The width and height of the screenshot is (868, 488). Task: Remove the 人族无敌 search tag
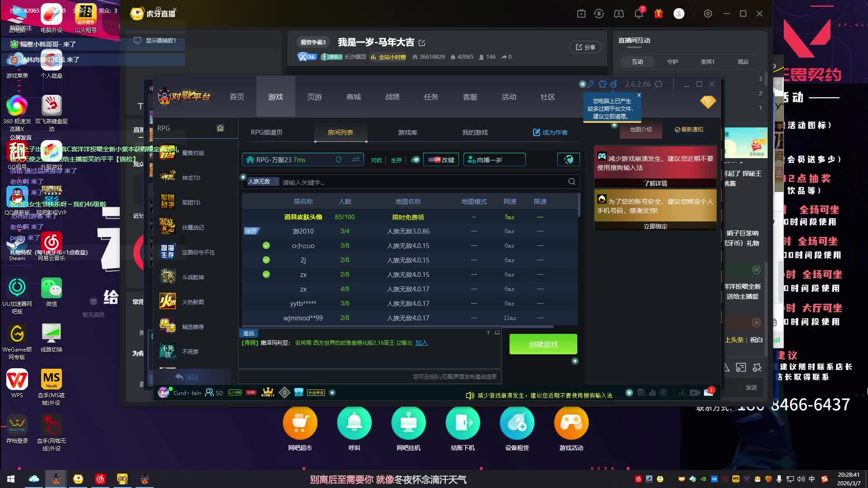point(276,182)
